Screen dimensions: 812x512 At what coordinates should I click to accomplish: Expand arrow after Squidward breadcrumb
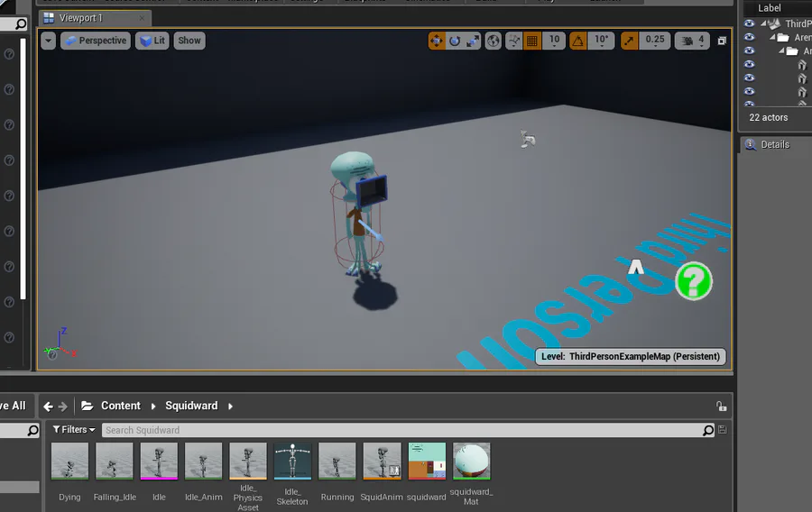click(230, 407)
